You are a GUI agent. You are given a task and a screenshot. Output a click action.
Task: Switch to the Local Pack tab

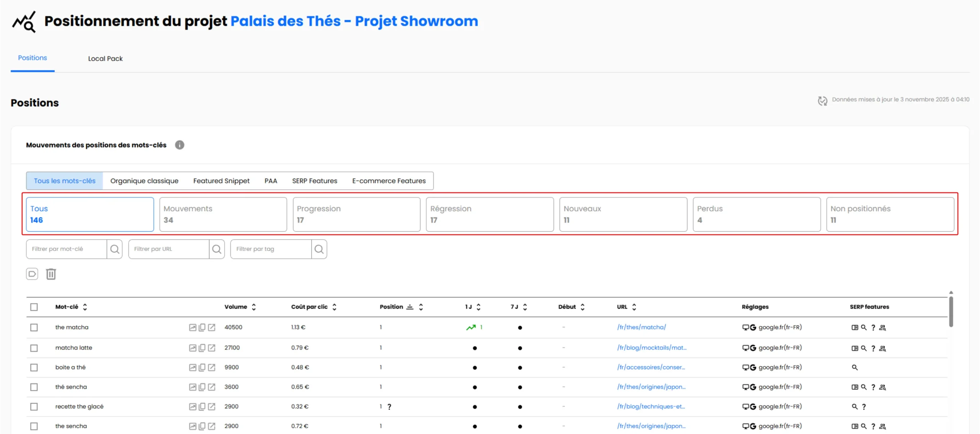(x=105, y=59)
